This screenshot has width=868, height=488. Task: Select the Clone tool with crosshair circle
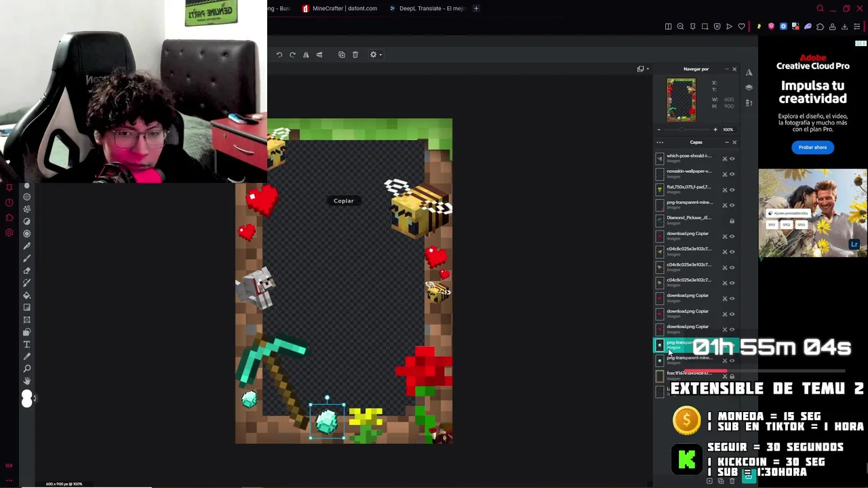click(27, 197)
